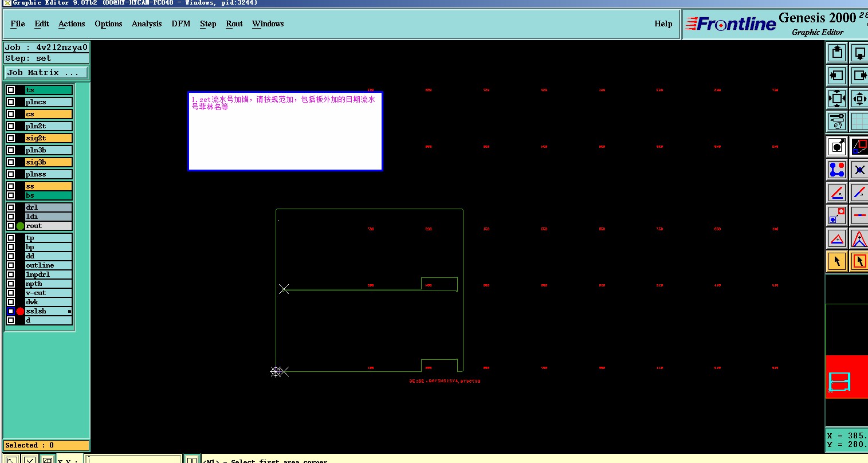Select the sig3b layer name
The width and height of the screenshot is (868, 463).
[x=49, y=162]
